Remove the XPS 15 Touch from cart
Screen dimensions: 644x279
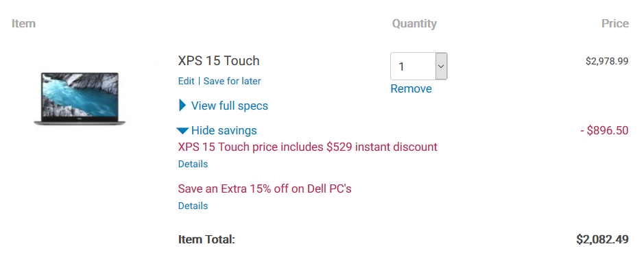411,88
